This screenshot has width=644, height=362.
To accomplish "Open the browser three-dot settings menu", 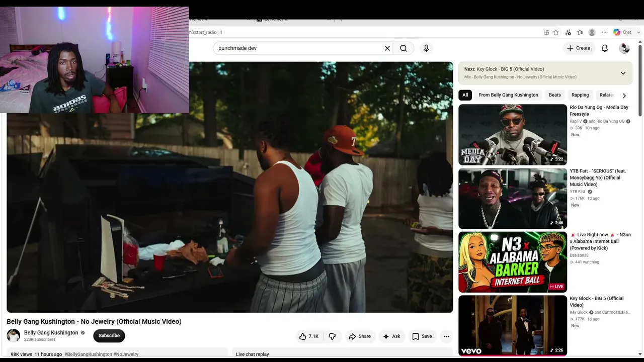I will tap(604, 32).
